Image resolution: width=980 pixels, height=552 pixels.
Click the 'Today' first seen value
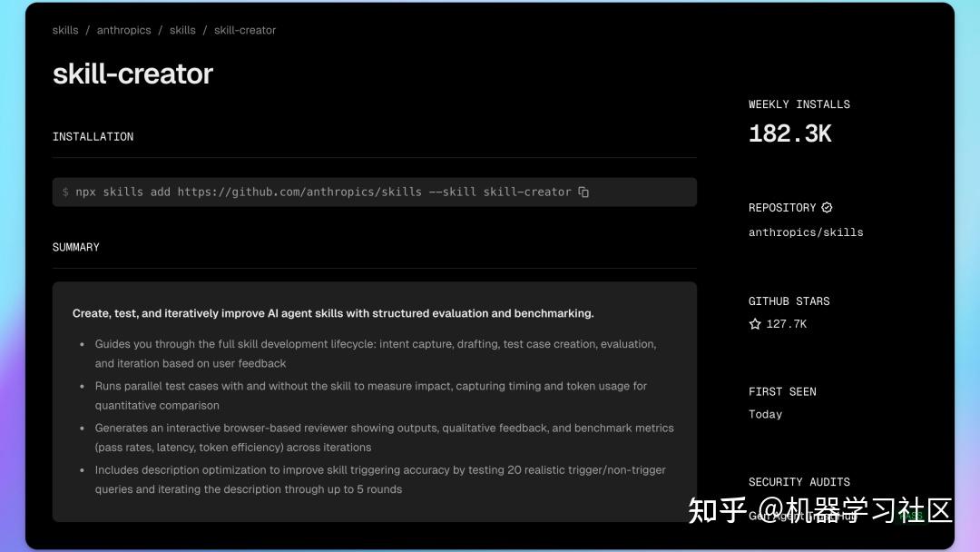(x=766, y=415)
